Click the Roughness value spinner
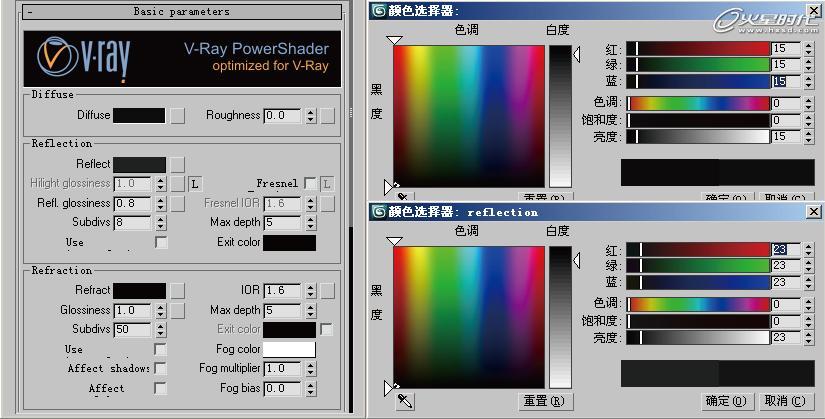 (x=310, y=116)
